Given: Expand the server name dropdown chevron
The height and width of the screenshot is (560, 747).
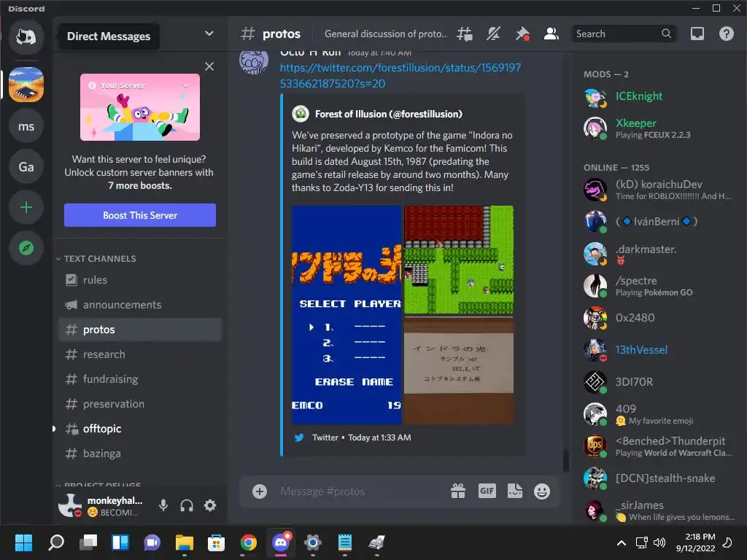Looking at the screenshot, I should click(209, 34).
